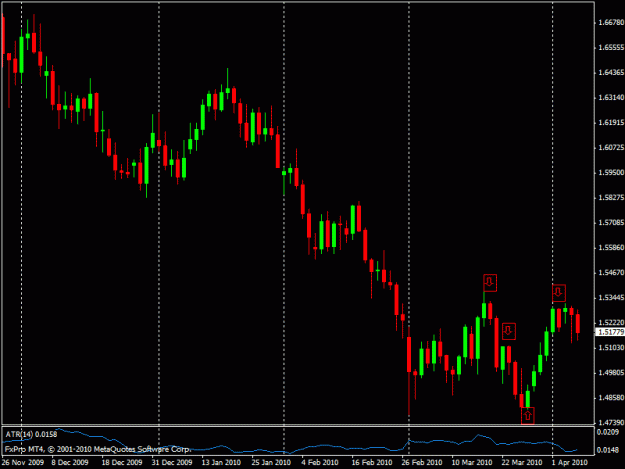The width and height of the screenshot is (625, 469).
Task: Click the price label 1.49805
Action: 611,373
